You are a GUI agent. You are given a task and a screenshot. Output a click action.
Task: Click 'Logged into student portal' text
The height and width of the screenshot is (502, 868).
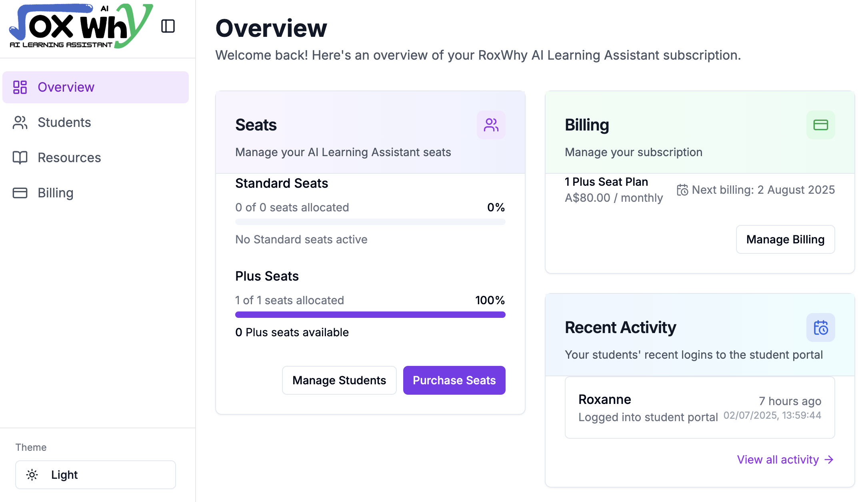648,417
